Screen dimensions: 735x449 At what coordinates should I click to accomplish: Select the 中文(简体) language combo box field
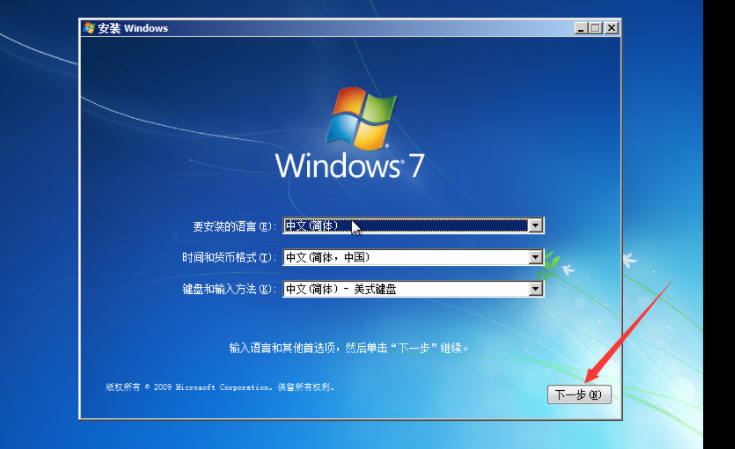click(413, 226)
